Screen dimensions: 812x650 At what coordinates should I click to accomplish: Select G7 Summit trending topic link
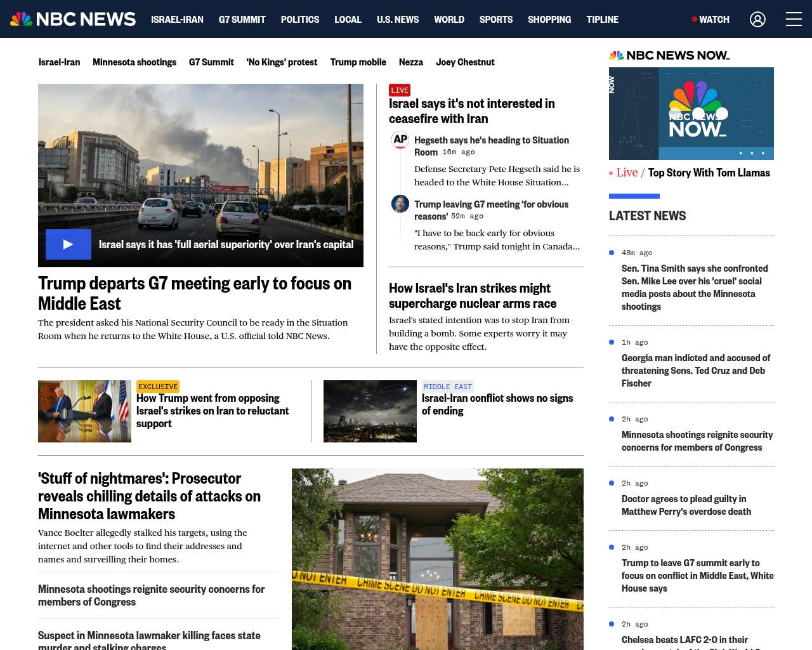pos(211,62)
